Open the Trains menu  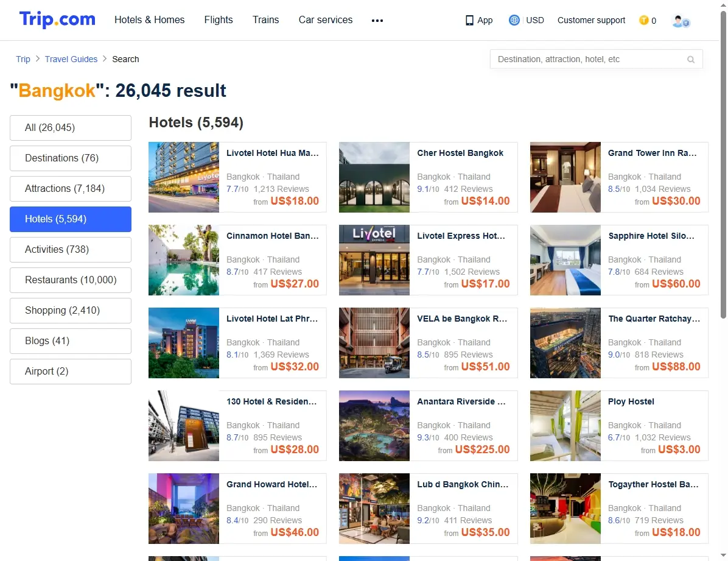coord(265,20)
